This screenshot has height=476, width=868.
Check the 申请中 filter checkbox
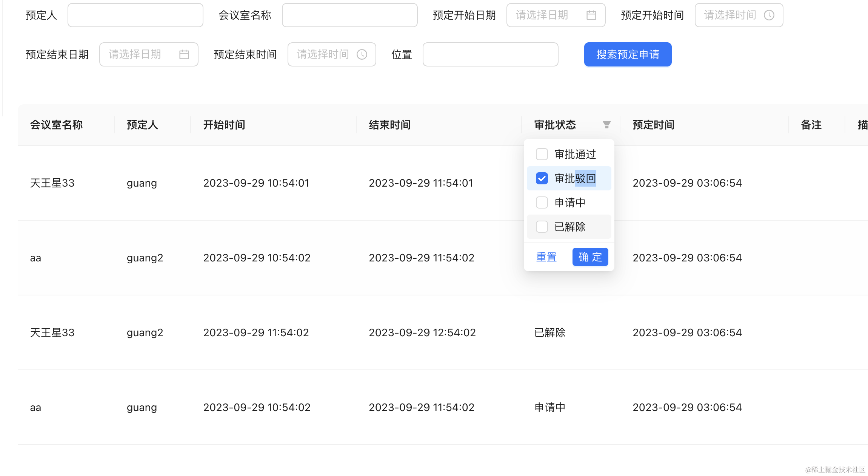pos(542,202)
